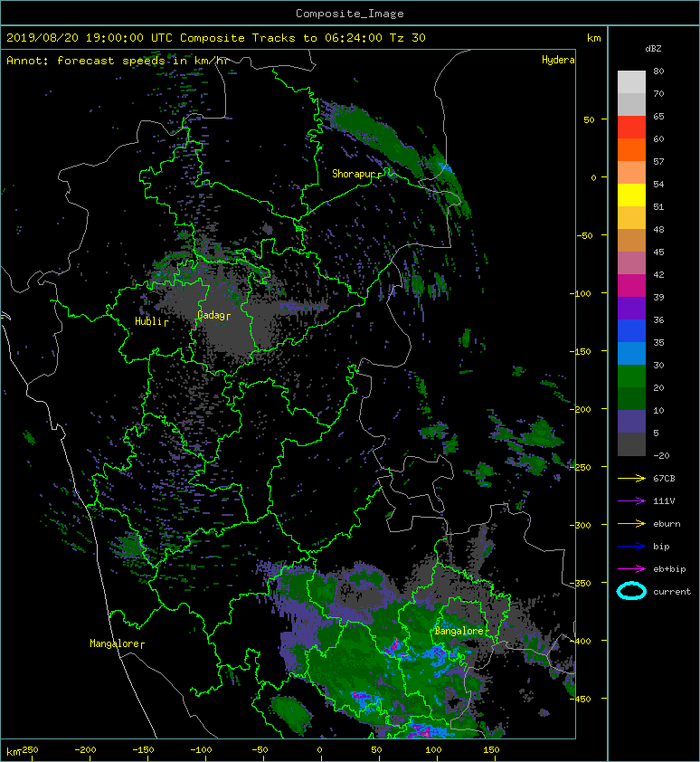
Task: Click the -20 dBZ value label
Action: tap(661, 456)
